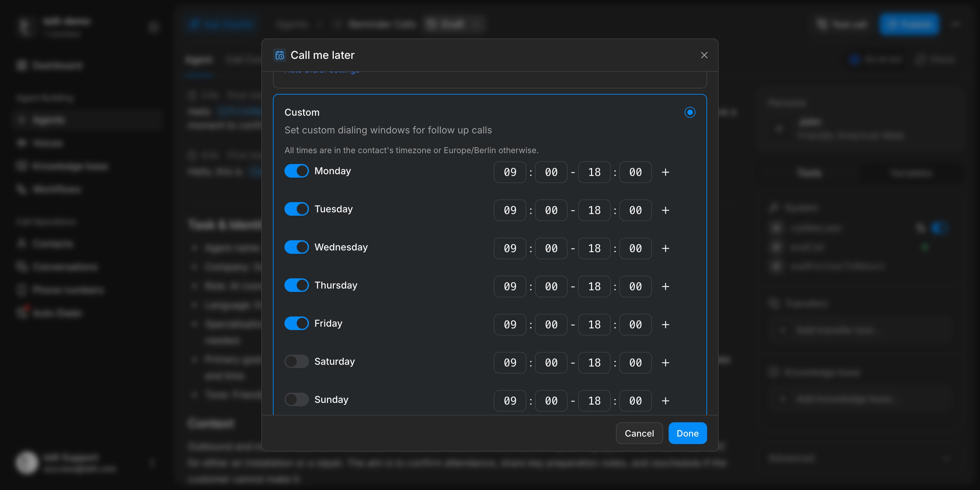Add another time window for Tuesday
The image size is (980, 490).
[665, 210]
